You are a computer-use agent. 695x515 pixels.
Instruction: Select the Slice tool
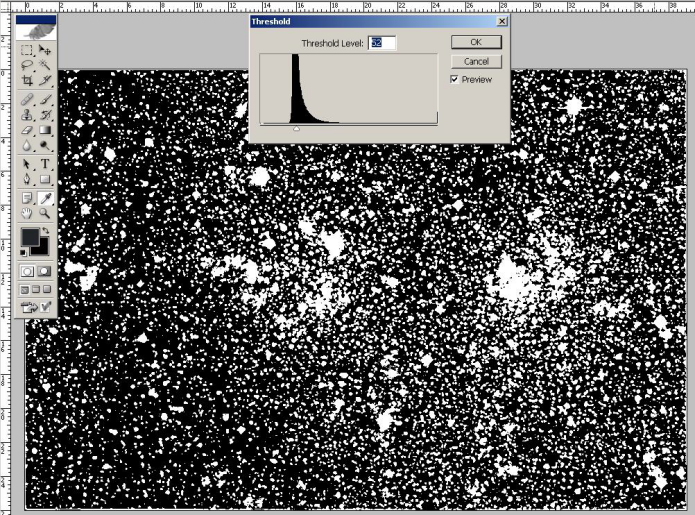point(44,80)
